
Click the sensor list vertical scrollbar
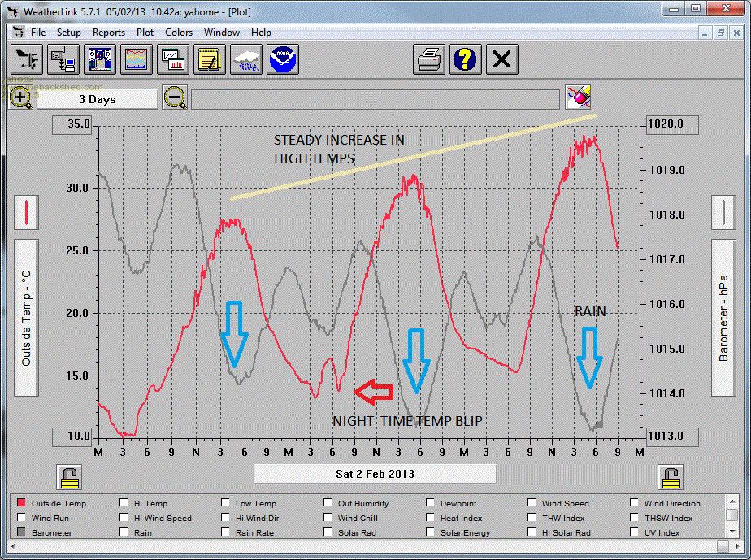tap(731, 516)
